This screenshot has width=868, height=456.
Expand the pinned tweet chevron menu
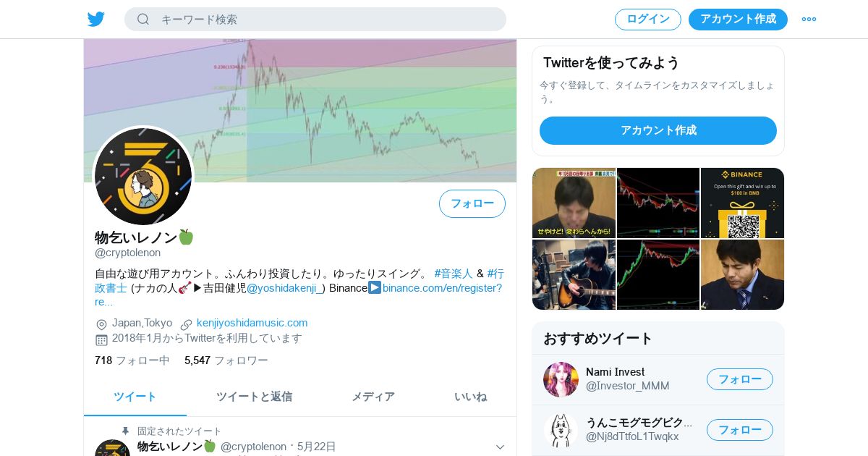point(500,447)
